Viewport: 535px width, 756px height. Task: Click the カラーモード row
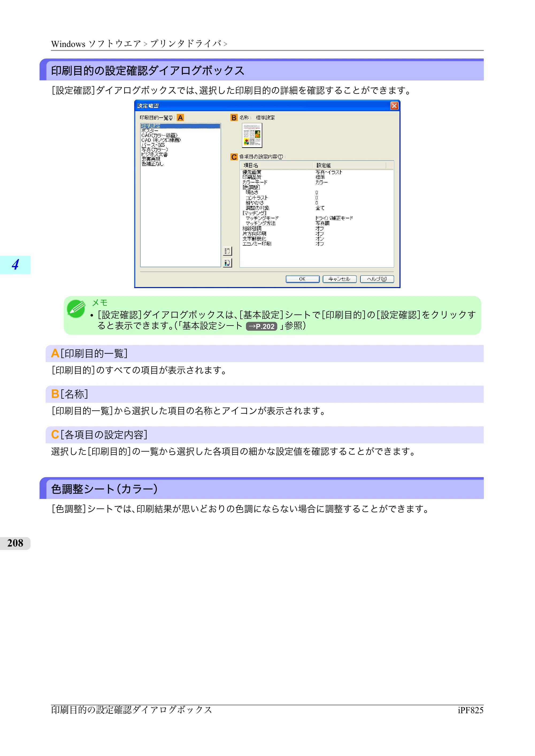click(317, 183)
